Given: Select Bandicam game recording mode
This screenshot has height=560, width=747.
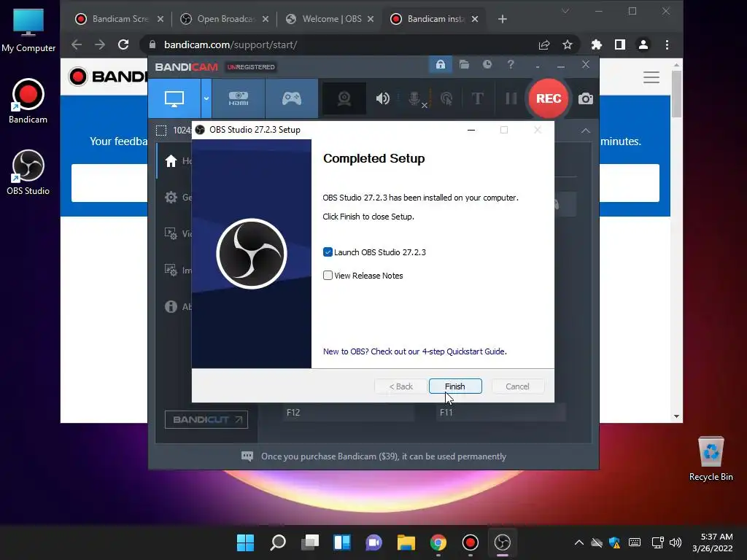Looking at the screenshot, I should [x=292, y=98].
